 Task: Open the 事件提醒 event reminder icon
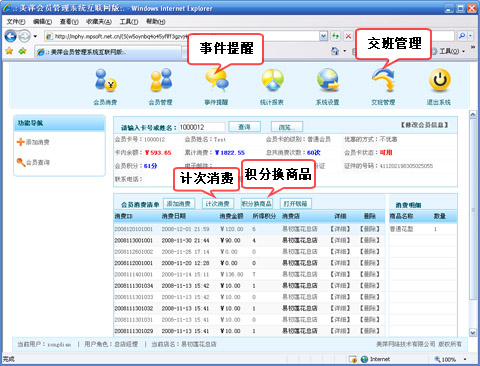(x=217, y=80)
